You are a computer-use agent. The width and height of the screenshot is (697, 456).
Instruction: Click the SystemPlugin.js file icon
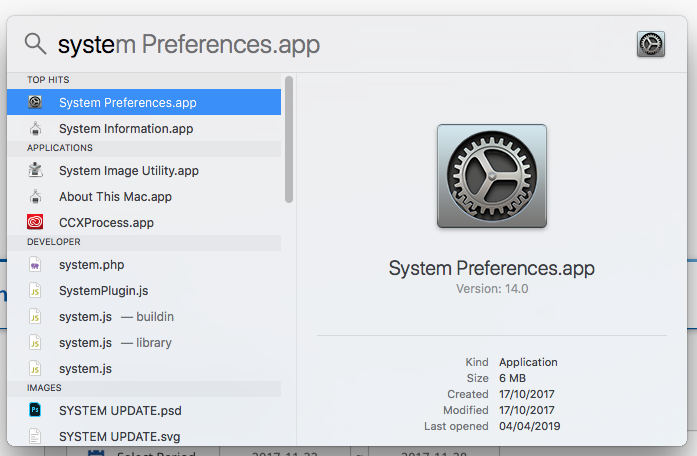[35, 291]
